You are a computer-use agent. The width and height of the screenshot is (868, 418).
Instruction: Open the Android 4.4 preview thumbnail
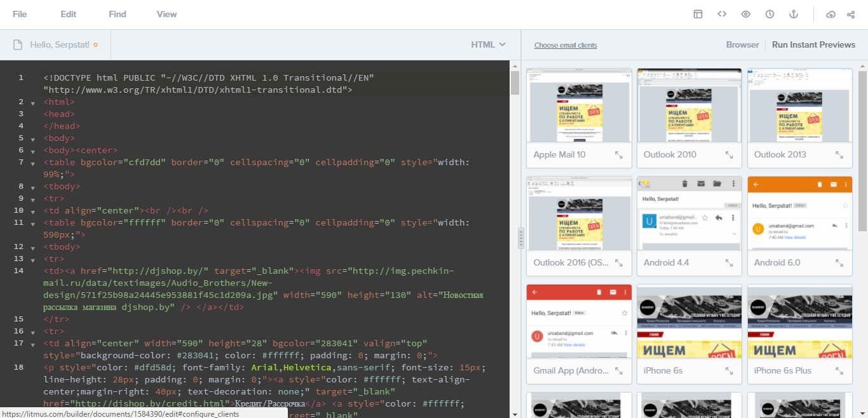click(689, 213)
